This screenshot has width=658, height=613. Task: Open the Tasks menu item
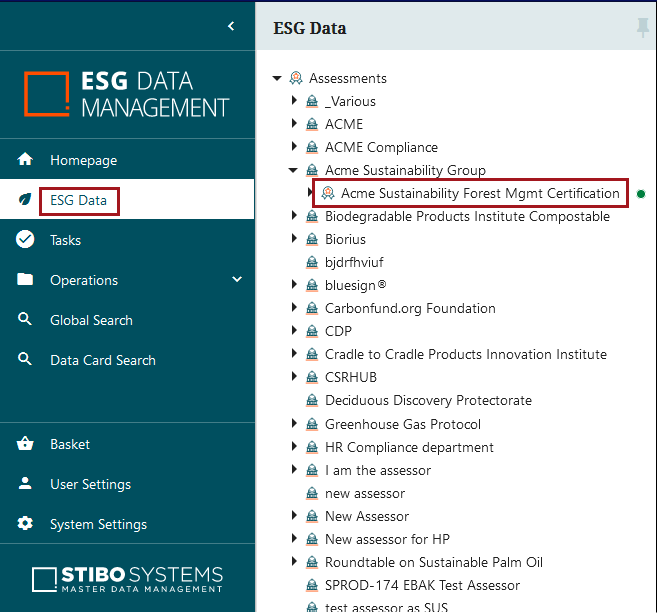coord(65,240)
